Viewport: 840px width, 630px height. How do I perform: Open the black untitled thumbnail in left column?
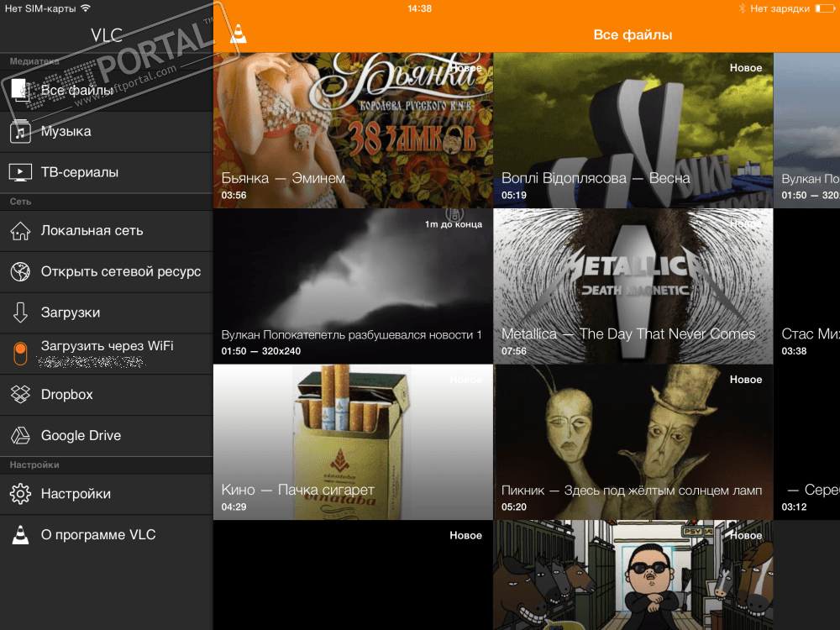353,575
